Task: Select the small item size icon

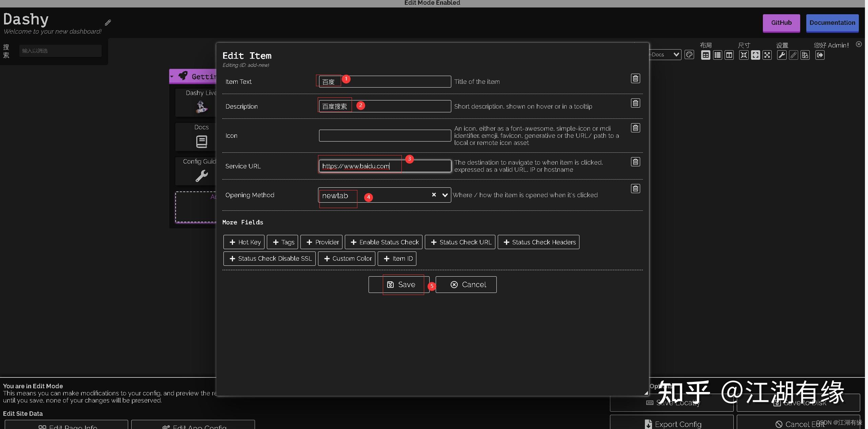Action: point(744,55)
